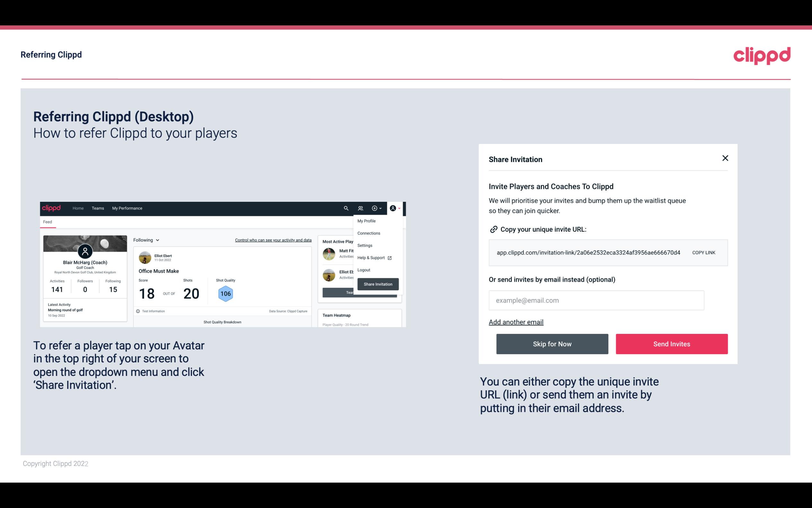The height and width of the screenshot is (508, 812).
Task: Click 'Send Invites' button
Action: click(x=672, y=343)
